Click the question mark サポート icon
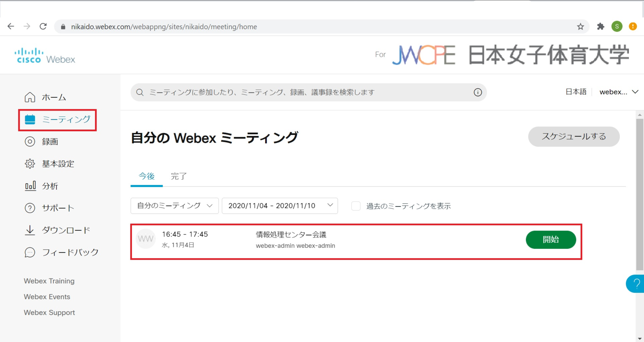644x342 pixels. (30, 208)
